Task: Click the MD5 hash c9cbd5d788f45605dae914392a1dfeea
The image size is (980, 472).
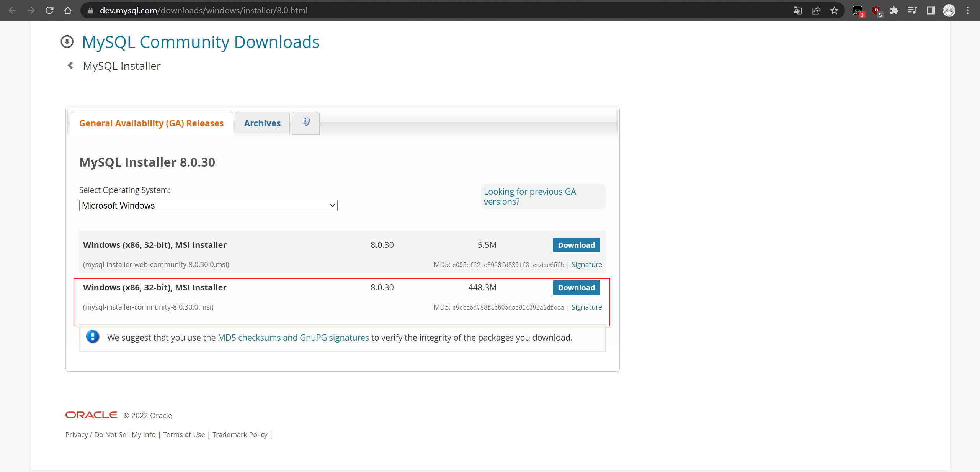Action: click(508, 307)
